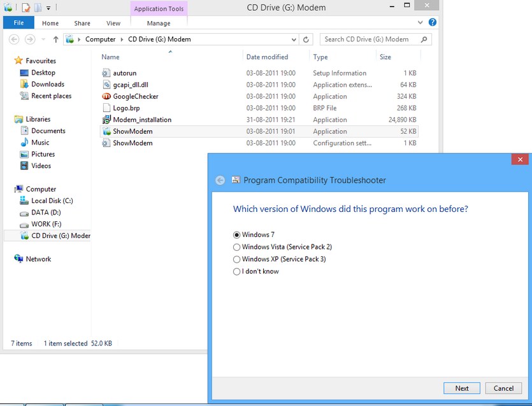This screenshot has height=406, width=532.
Task: Sort files by Size column header
Action: coord(385,57)
